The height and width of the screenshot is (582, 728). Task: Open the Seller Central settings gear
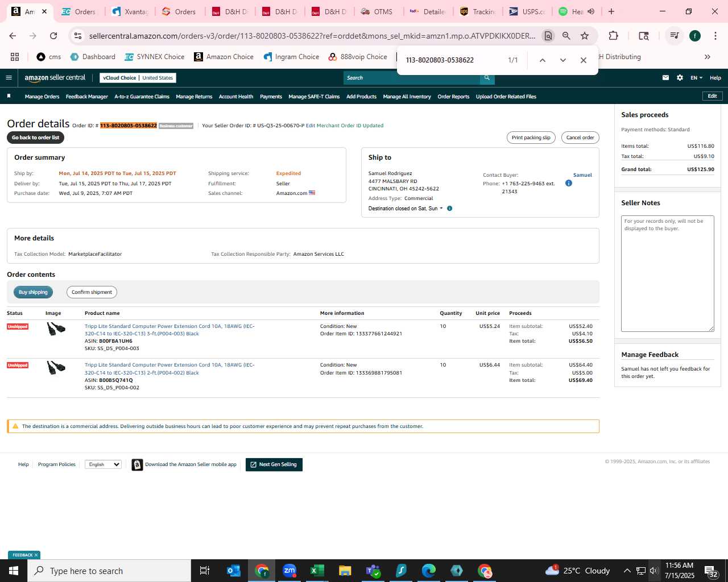click(680, 78)
